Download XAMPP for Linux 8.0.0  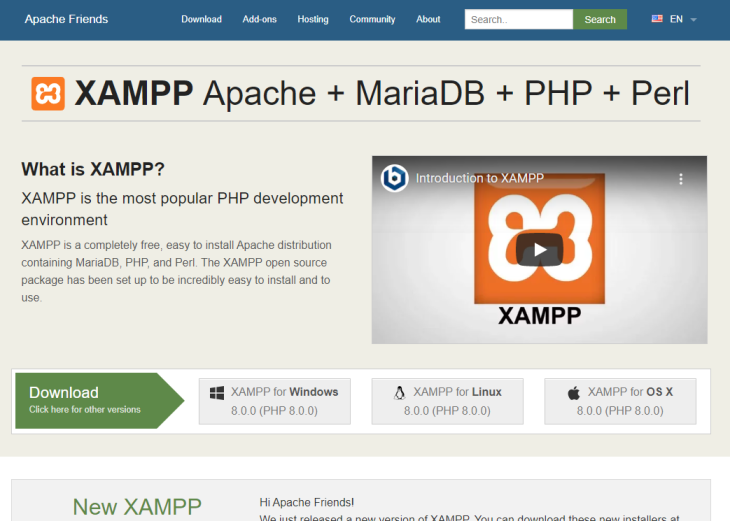447,401
